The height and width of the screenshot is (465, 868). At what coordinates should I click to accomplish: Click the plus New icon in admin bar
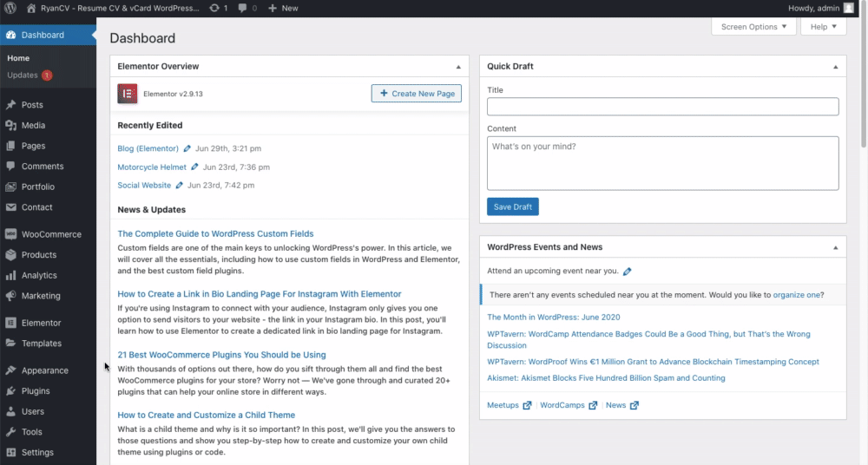pyautogui.click(x=273, y=9)
